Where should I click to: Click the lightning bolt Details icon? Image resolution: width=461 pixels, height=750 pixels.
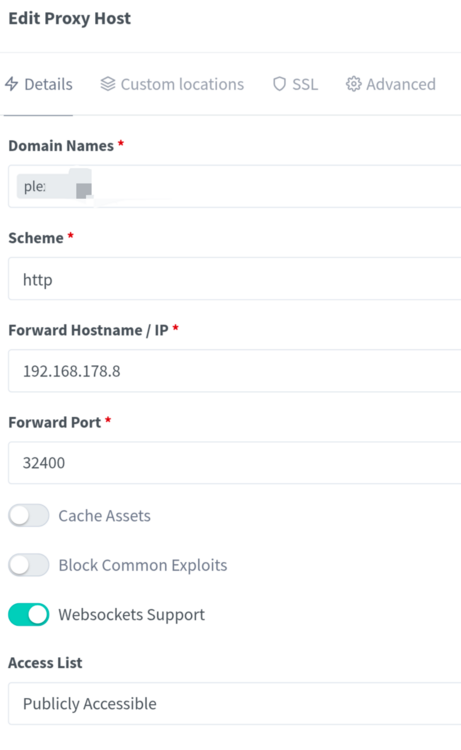click(x=11, y=84)
